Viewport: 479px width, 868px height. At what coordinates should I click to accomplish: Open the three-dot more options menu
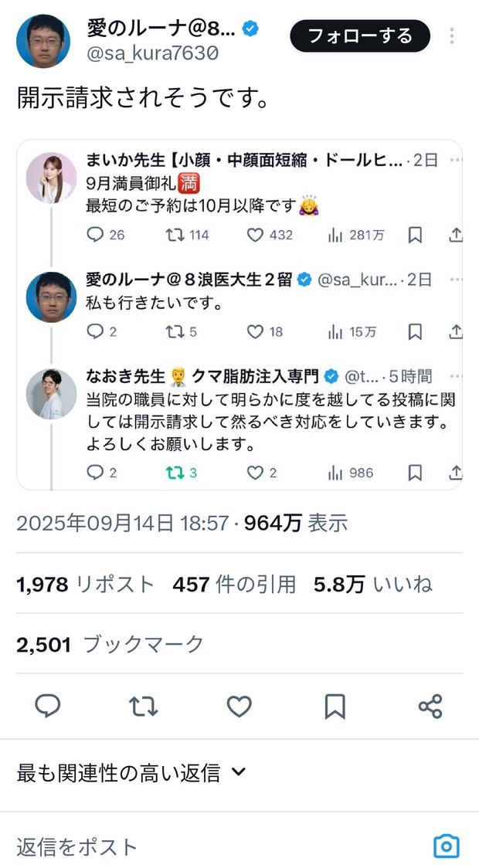[452, 36]
